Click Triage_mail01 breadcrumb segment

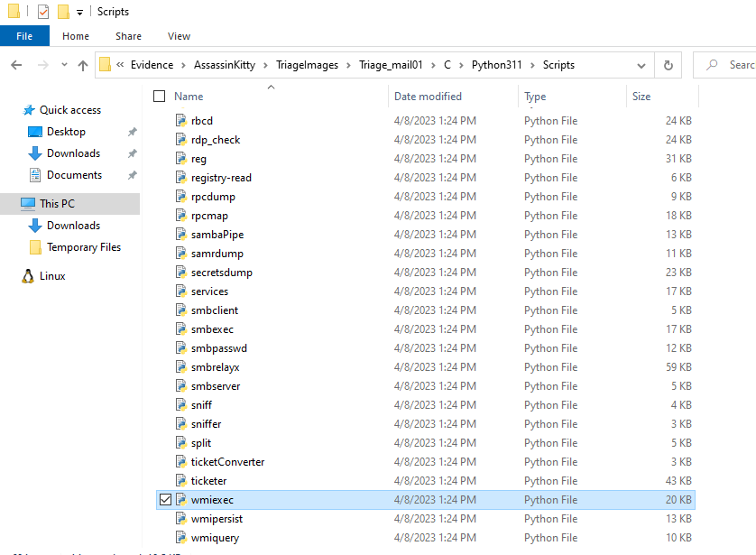391,65
